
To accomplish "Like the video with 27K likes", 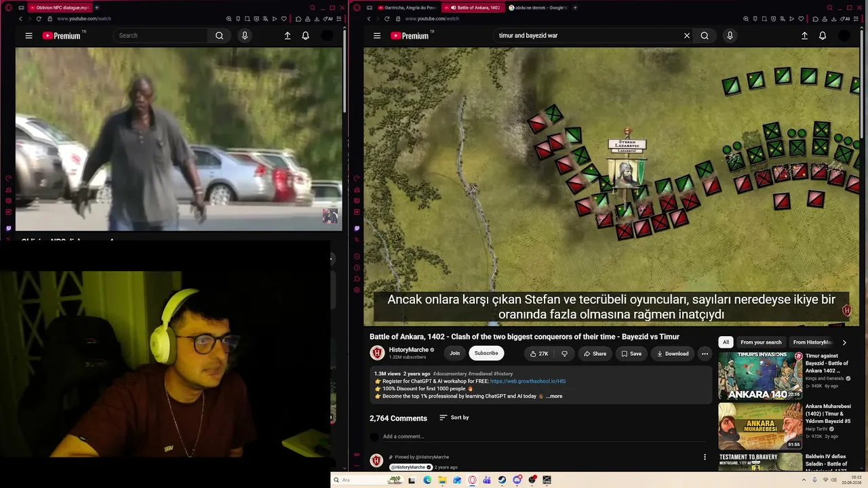I will pyautogui.click(x=540, y=354).
